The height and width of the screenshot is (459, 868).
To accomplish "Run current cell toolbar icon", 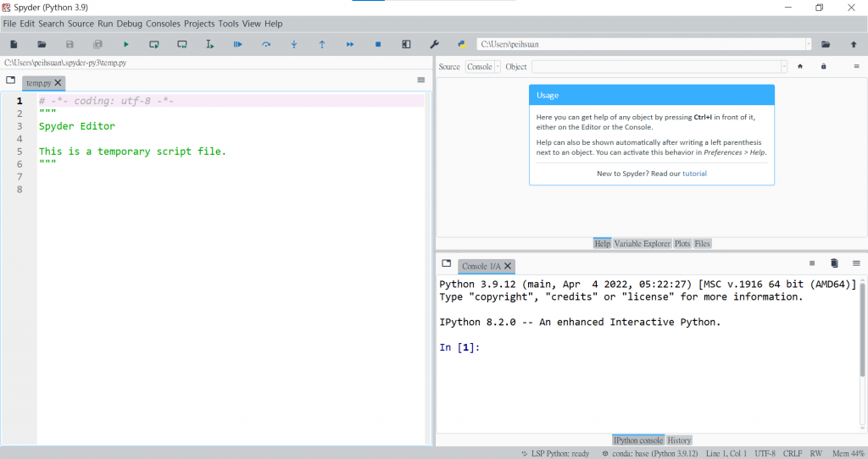I will pyautogui.click(x=154, y=44).
